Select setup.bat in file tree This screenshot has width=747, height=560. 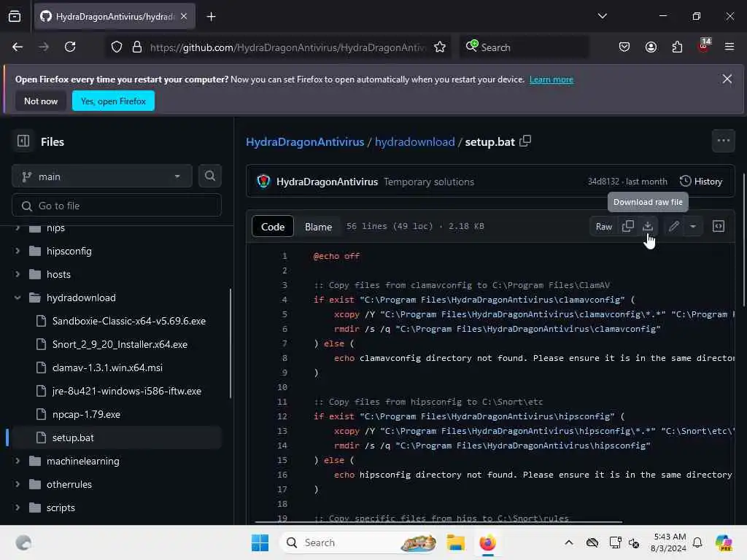(x=117, y=437)
